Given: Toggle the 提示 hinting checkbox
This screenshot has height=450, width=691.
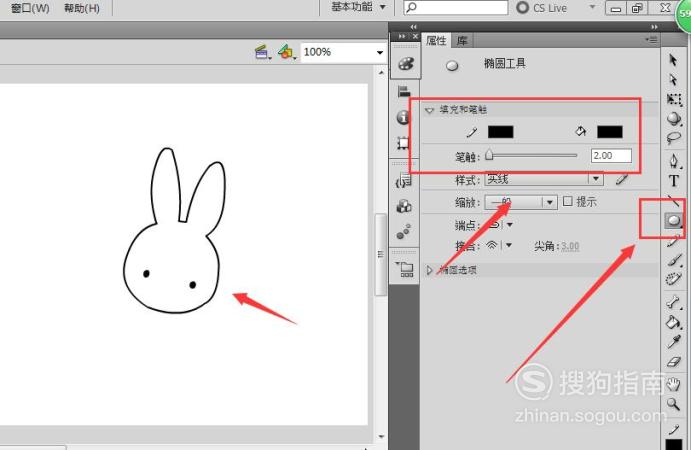Looking at the screenshot, I should pyautogui.click(x=568, y=201).
